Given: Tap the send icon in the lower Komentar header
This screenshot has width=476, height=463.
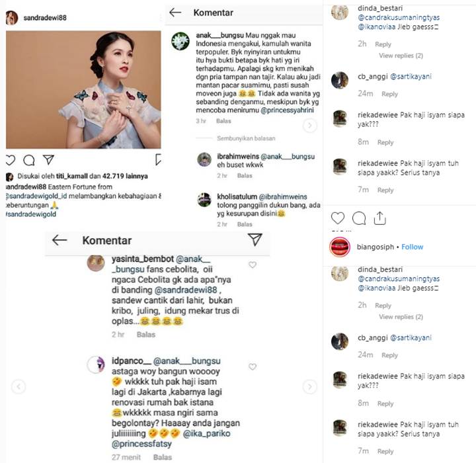Looking at the screenshot, I should point(255,240).
